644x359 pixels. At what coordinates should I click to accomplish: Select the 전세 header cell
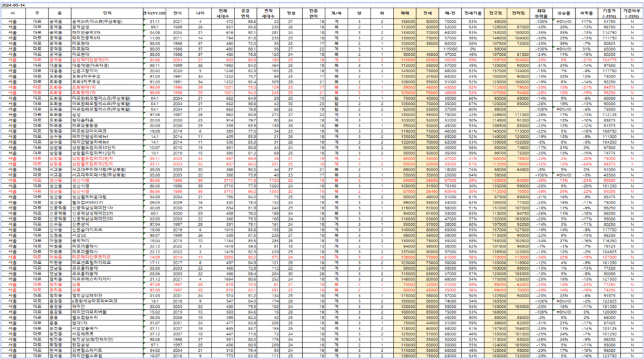point(427,13)
